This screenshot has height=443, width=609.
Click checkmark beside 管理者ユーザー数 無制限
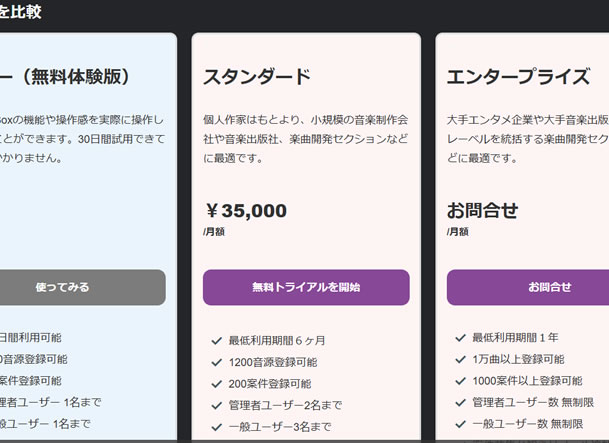(460, 403)
